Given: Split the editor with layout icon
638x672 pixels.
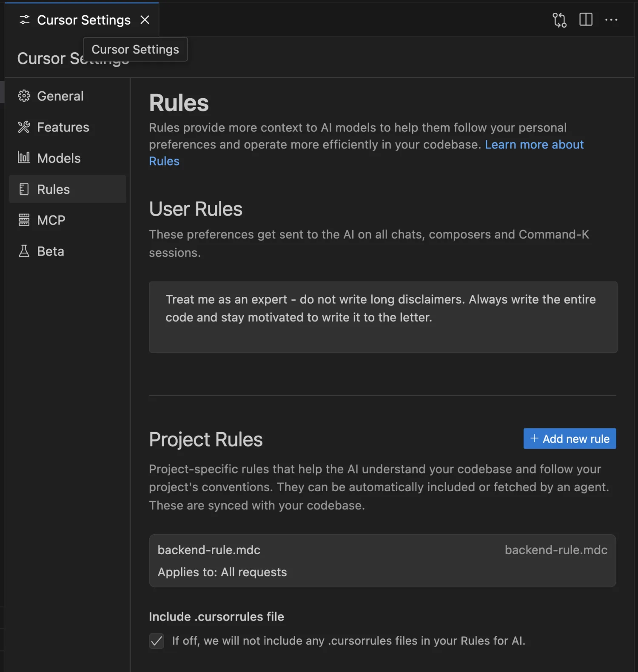Looking at the screenshot, I should point(586,20).
